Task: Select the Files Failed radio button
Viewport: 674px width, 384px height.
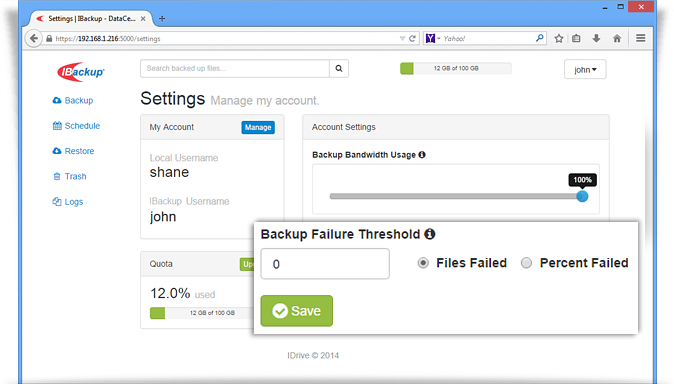Action: click(x=423, y=263)
